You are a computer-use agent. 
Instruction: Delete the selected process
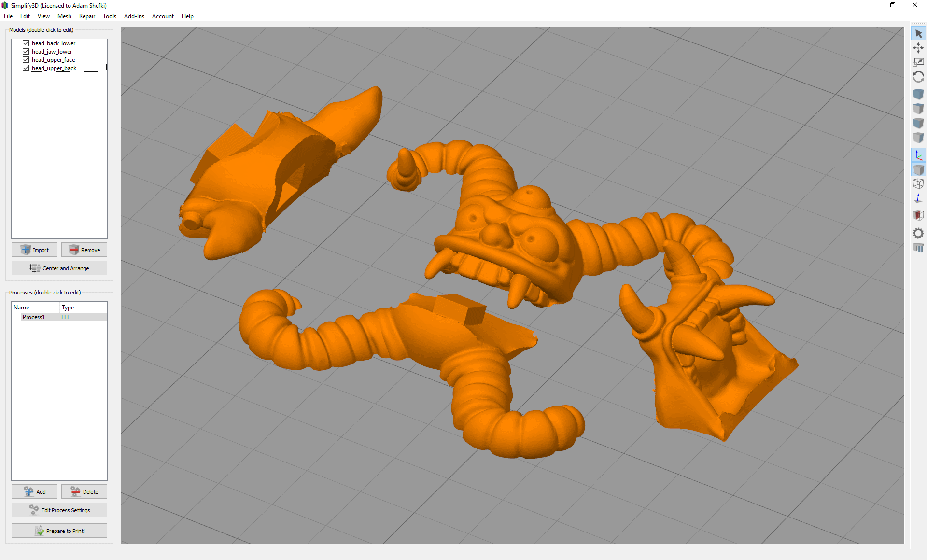click(84, 491)
